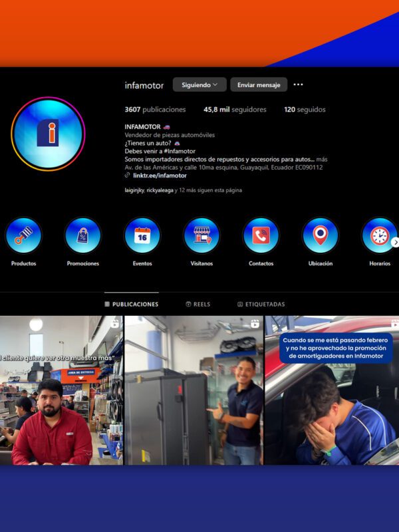Click the Infamotor profile picture
This screenshot has height=532, width=399.
pyautogui.click(x=48, y=134)
